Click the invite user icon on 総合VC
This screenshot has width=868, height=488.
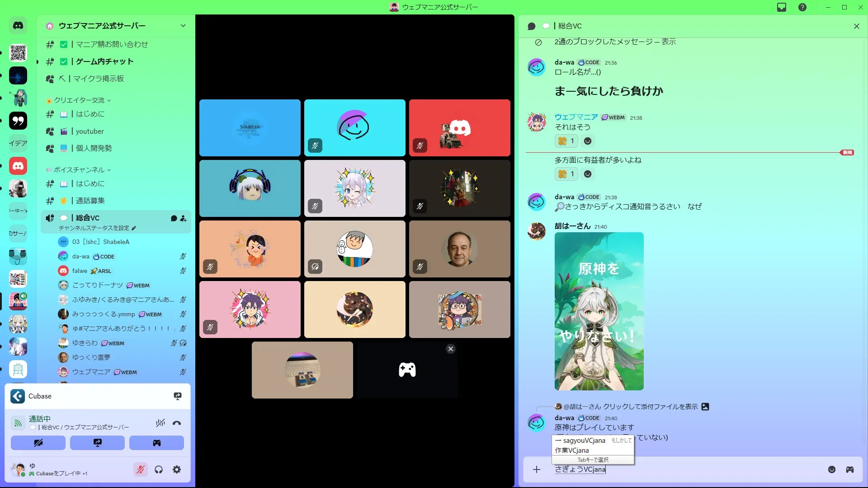(x=183, y=219)
